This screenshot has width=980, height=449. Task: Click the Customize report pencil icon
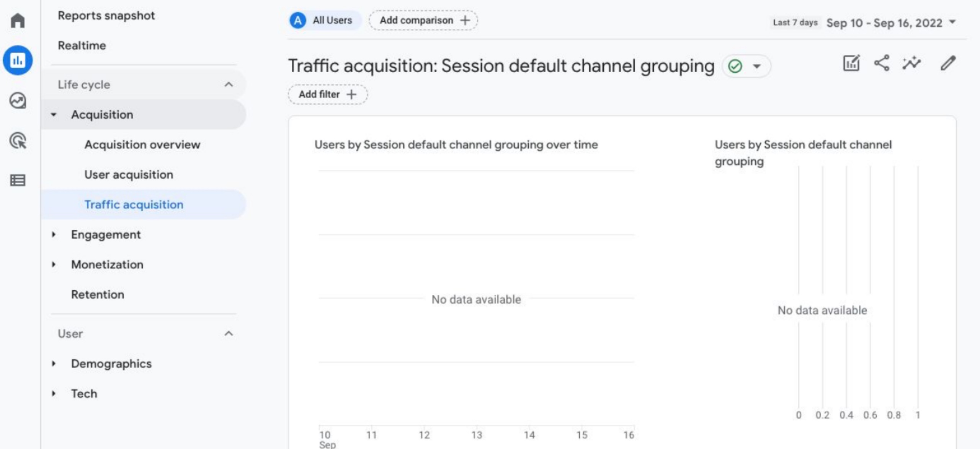pyautogui.click(x=948, y=63)
